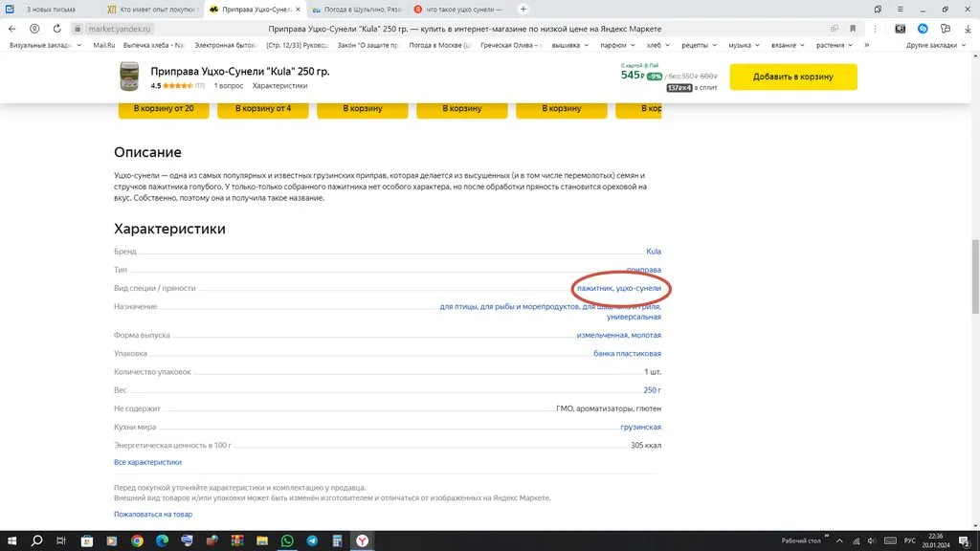980x551 pixels.
Task: Open the browser downloads icon
Action: coord(968,29)
